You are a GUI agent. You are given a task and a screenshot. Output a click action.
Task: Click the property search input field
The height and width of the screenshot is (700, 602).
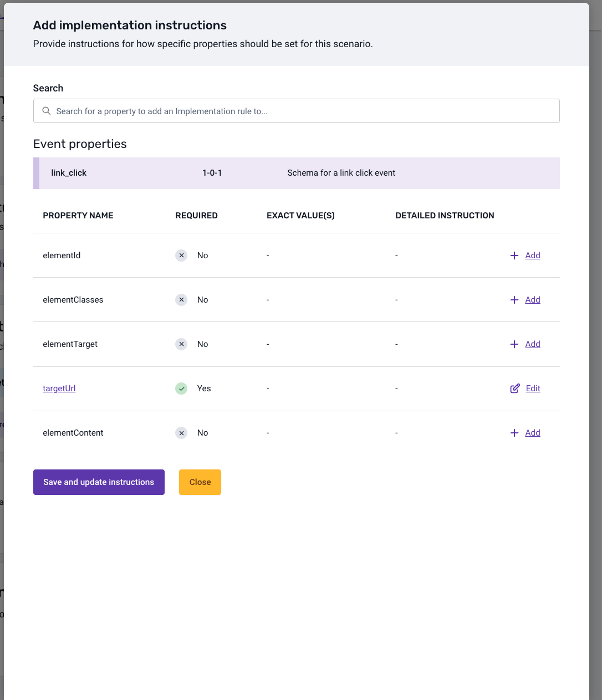coord(297,111)
